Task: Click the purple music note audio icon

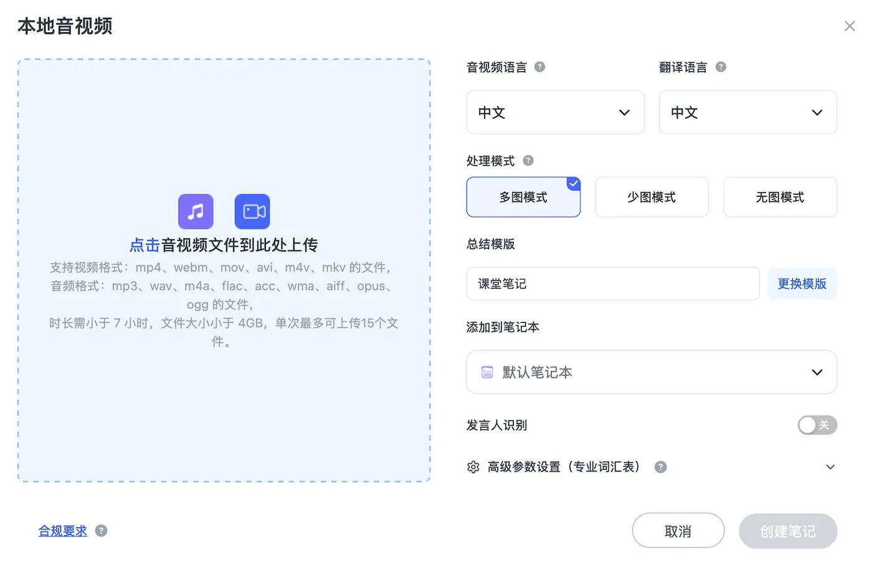Action: (x=196, y=212)
